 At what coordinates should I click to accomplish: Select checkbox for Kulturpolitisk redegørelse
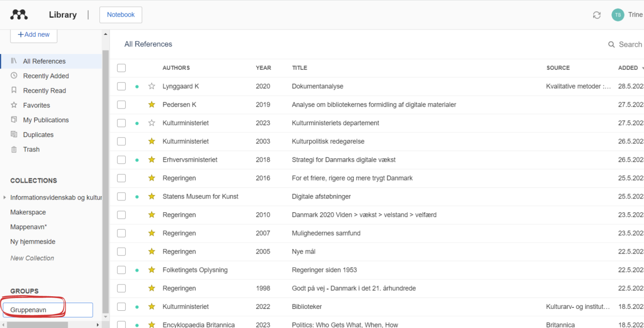point(121,141)
